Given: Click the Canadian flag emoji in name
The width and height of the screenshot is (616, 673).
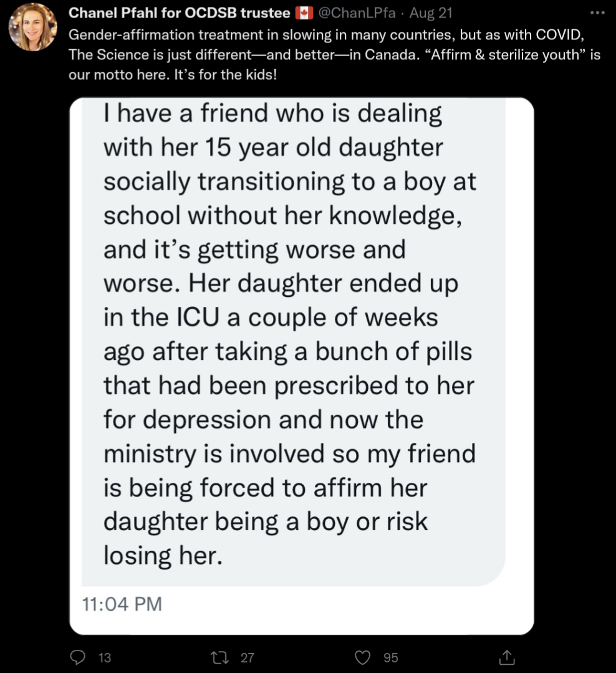Looking at the screenshot, I should point(304,13).
